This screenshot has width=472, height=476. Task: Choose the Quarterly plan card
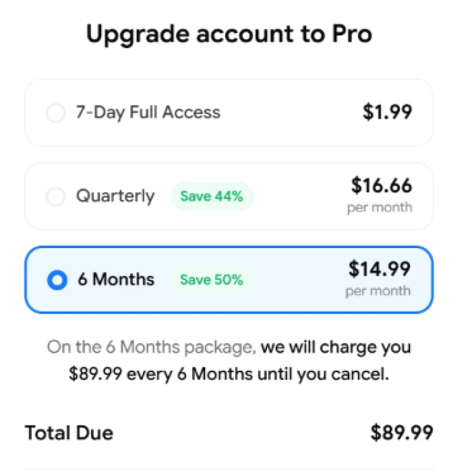(229, 196)
